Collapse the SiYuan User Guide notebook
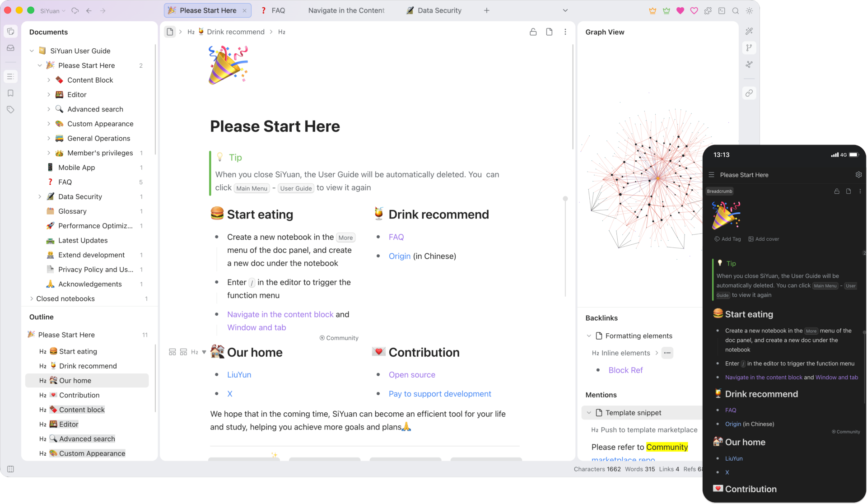 (32, 51)
